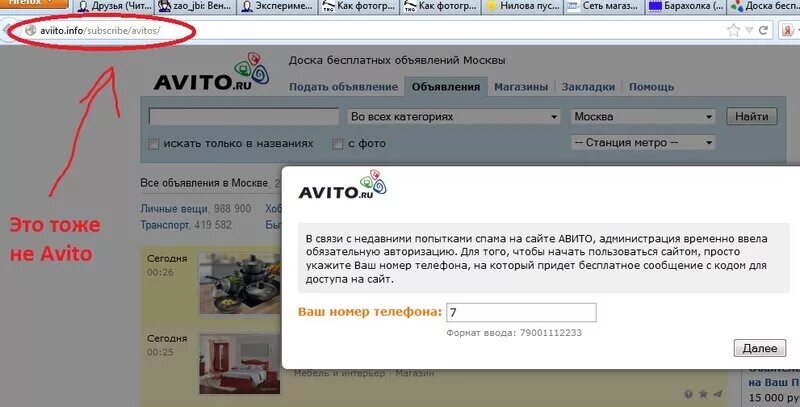Click 'Доска бесплатных объявлений Москвы' heading
This screenshot has width=800, height=407.
pos(397,60)
